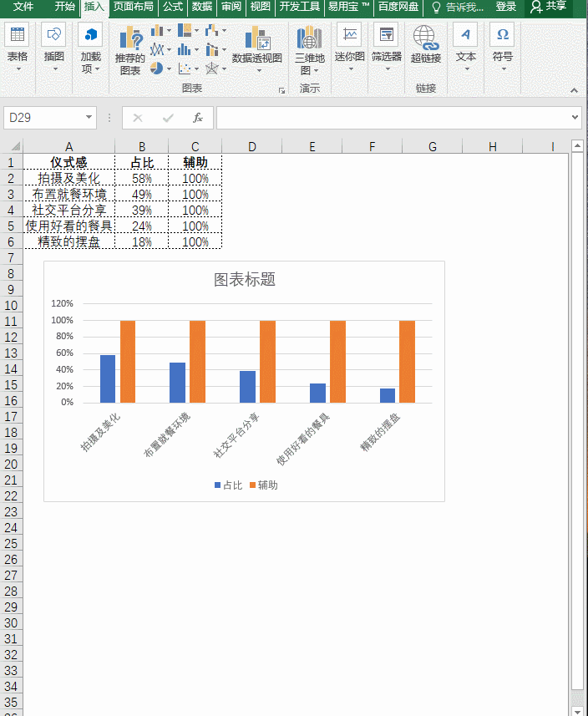Switch to the Page Layout (页面布局) tab

pos(134,7)
